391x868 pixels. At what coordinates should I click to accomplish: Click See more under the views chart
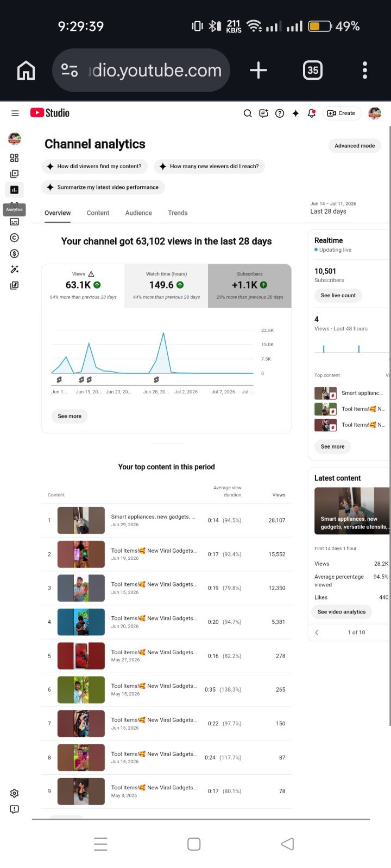70,416
